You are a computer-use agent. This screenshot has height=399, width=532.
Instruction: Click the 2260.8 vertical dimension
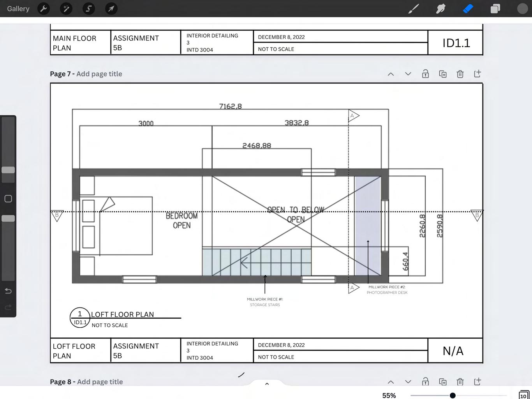coord(423,226)
